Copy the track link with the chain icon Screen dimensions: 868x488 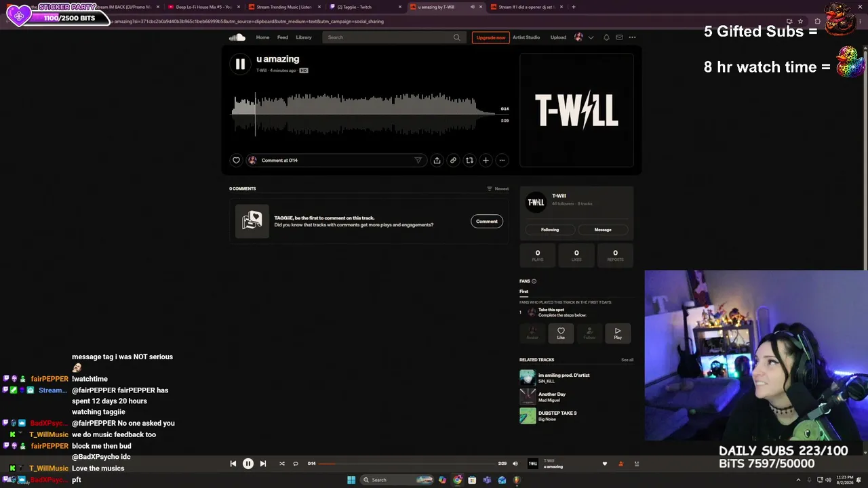click(x=453, y=161)
